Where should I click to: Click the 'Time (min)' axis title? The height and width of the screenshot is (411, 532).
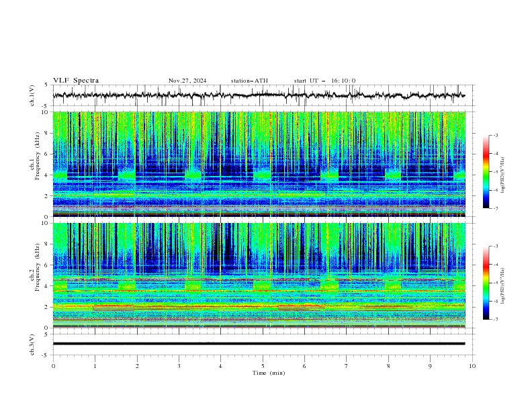[x=269, y=373]
